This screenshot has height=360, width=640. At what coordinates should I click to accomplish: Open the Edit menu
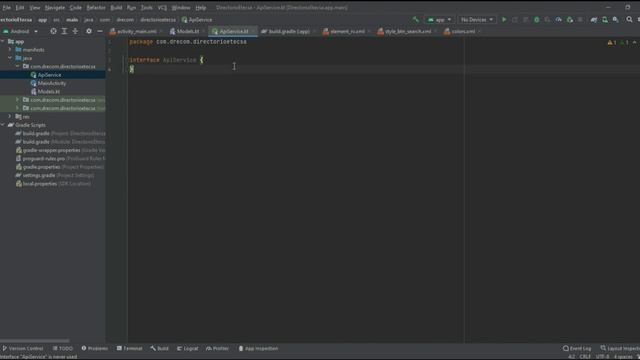pyautogui.click(x=20, y=8)
